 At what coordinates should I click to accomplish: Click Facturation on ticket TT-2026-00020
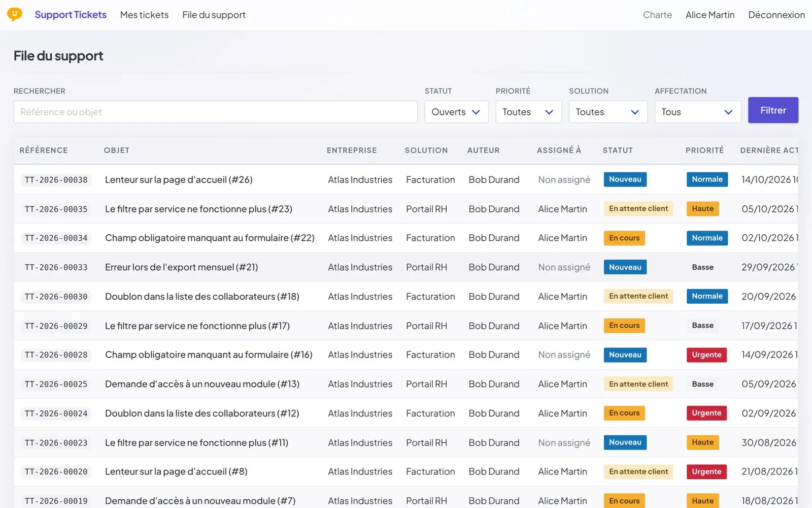[x=430, y=472]
